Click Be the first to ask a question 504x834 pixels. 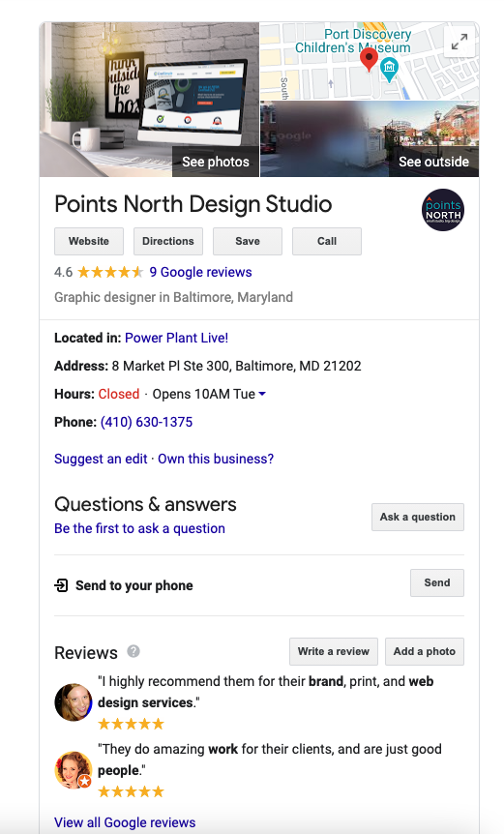(x=140, y=528)
